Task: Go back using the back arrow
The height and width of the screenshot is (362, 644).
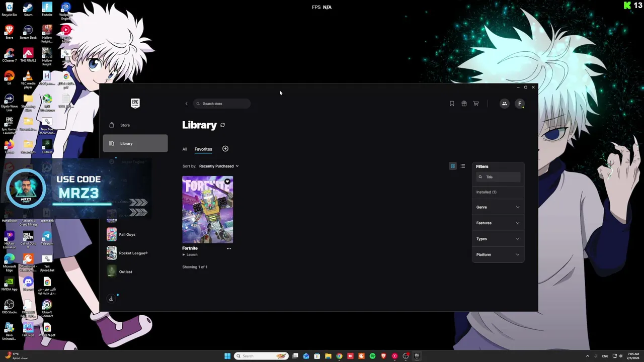Action: 186,104
